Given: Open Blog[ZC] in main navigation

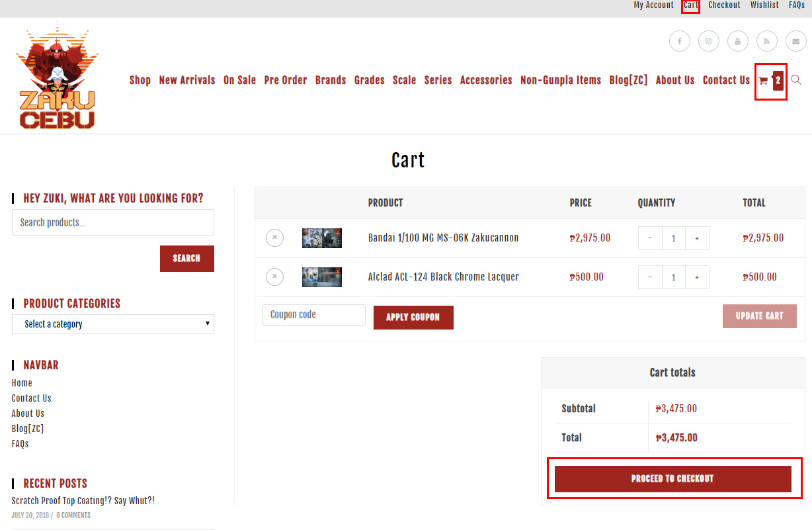Looking at the screenshot, I should (629, 80).
